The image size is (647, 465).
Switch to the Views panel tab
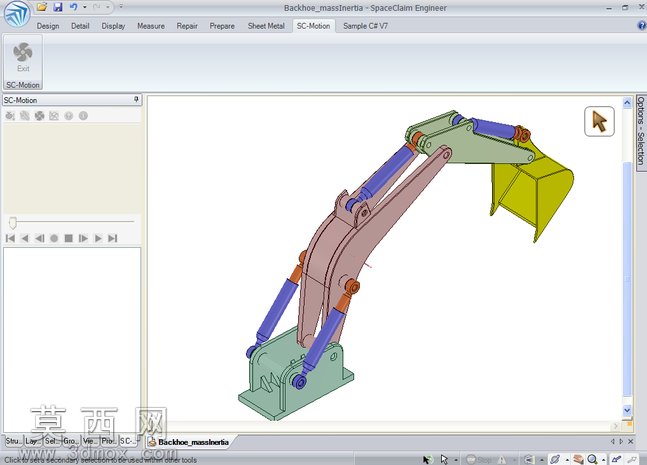coord(90,441)
